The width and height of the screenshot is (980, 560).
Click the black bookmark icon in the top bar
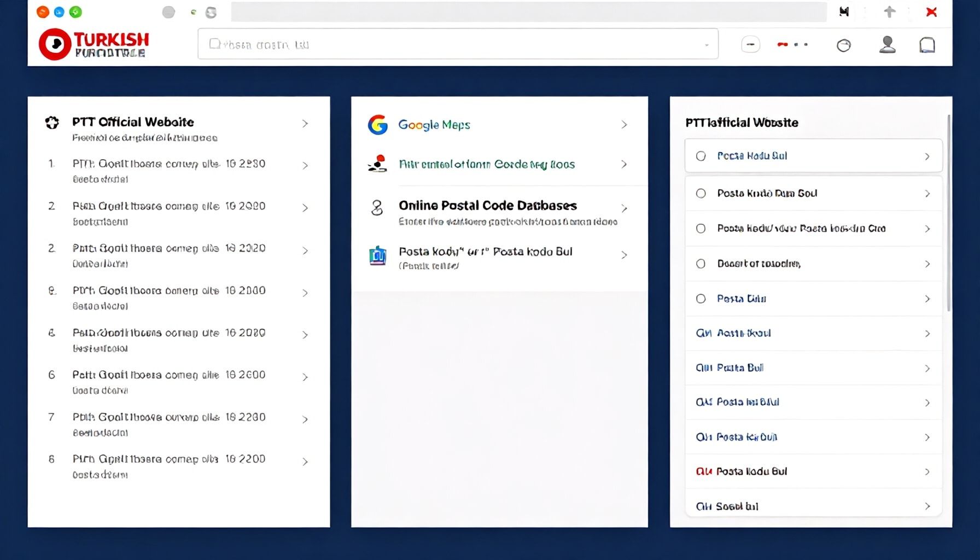(x=844, y=11)
